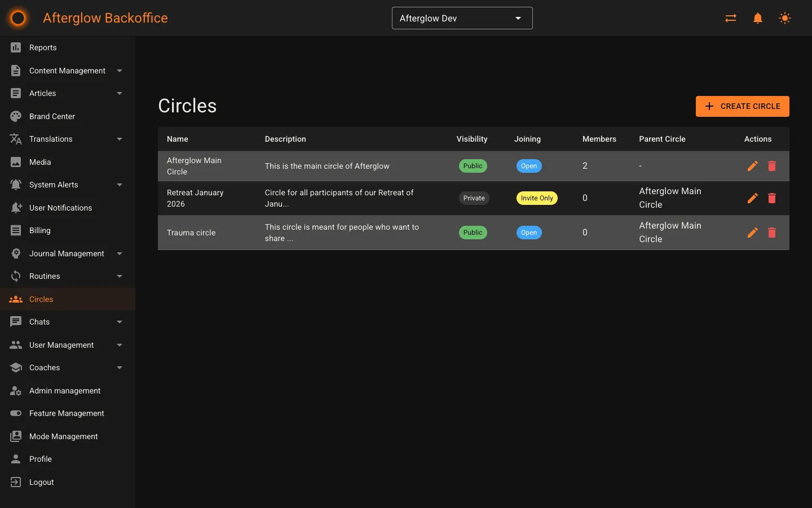Open the Afterglow Dev environment dropdown

462,18
